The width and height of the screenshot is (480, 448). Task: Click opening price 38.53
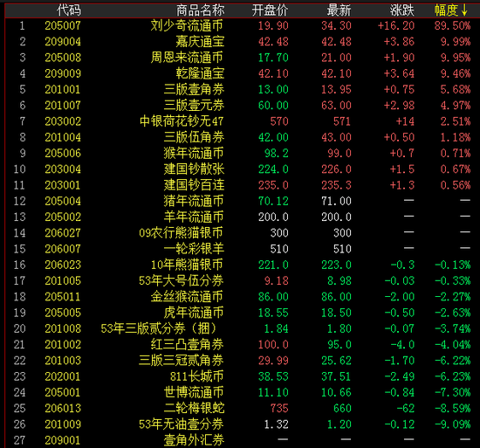coord(273,376)
